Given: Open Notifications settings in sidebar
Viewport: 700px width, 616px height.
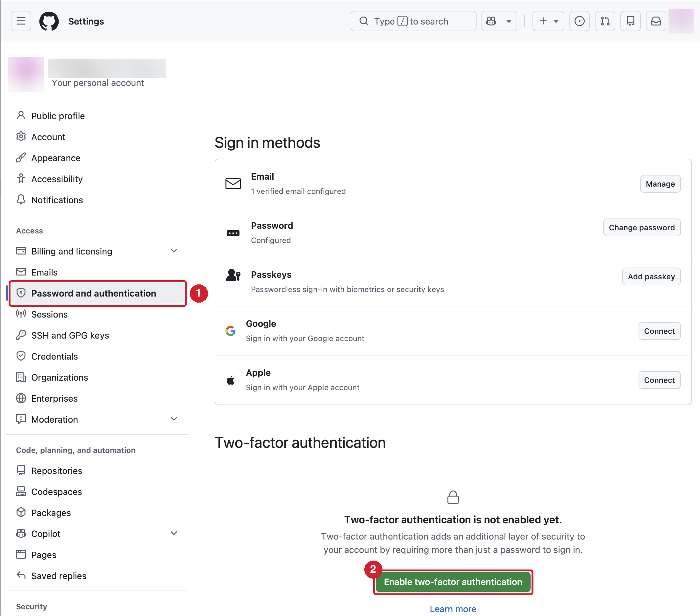Looking at the screenshot, I should point(97,200).
